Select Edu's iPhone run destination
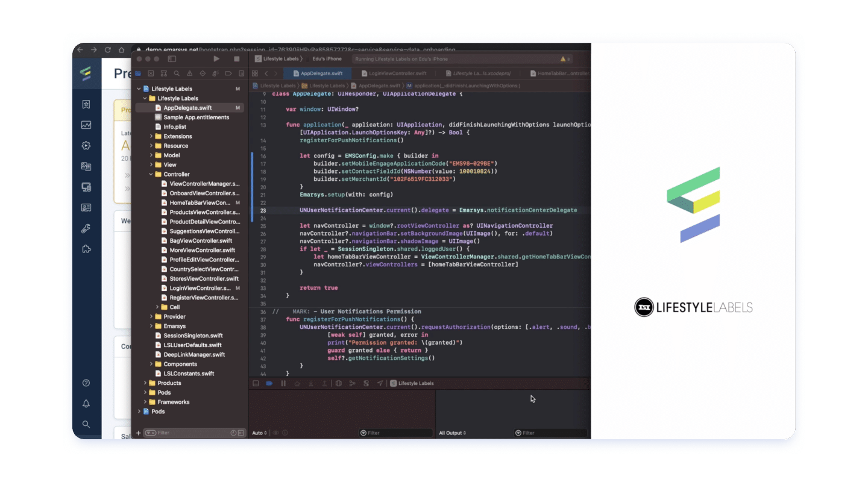 327,59
